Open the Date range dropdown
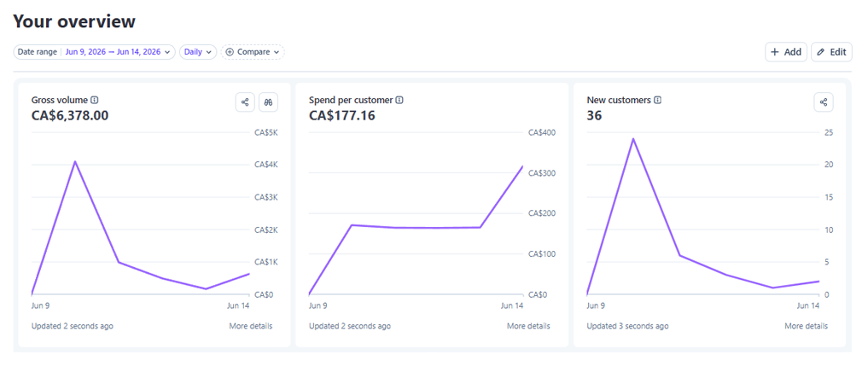868x366 pixels. pyautogui.click(x=94, y=52)
